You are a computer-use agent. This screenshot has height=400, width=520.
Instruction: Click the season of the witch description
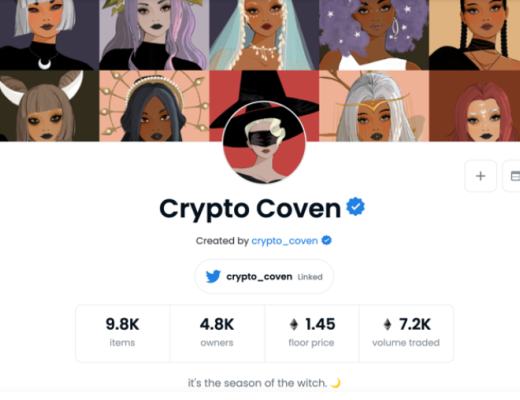264,383
